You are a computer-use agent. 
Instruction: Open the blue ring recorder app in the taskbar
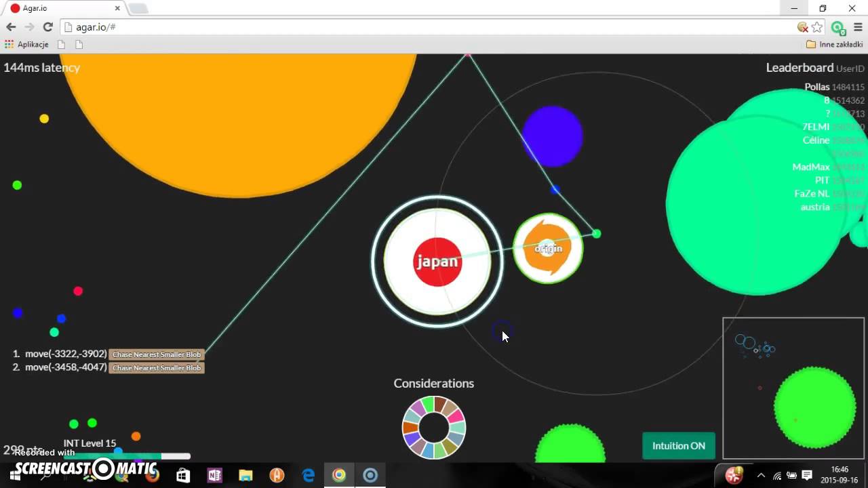click(x=370, y=475)
